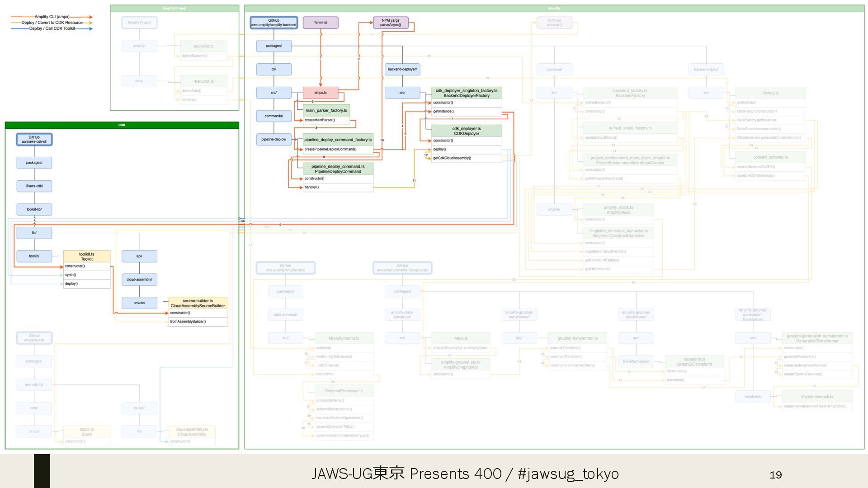868x488 pixels.
Task: Click the cloud-assembly/ folder node
Action: (139, 279)
